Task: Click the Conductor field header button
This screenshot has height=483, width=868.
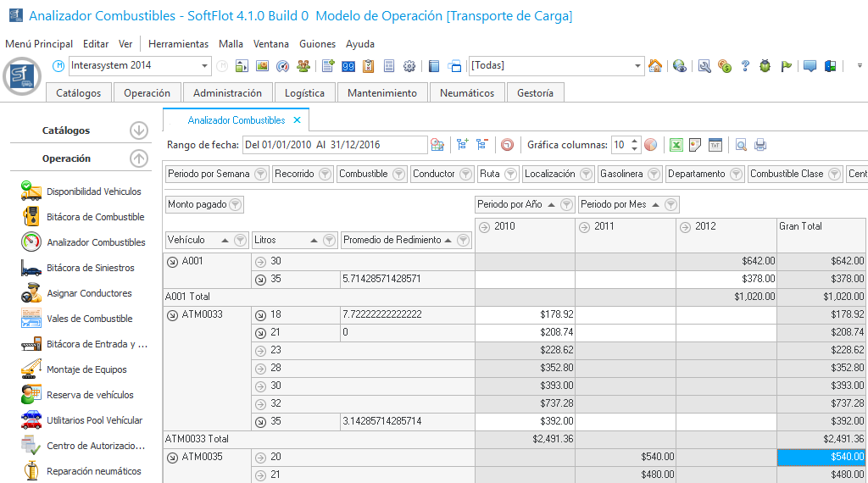Action: [433, 174]
